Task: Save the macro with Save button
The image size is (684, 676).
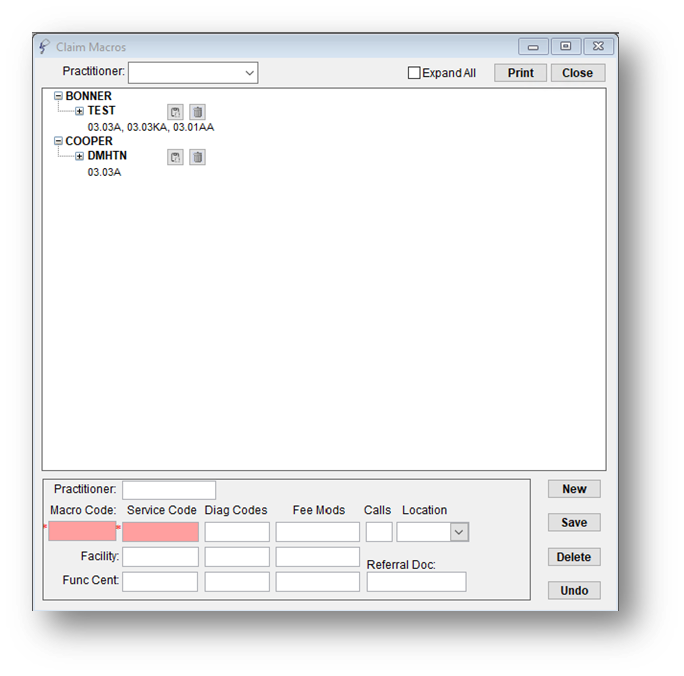Action: pyautogui.click(x=574, y=522)
